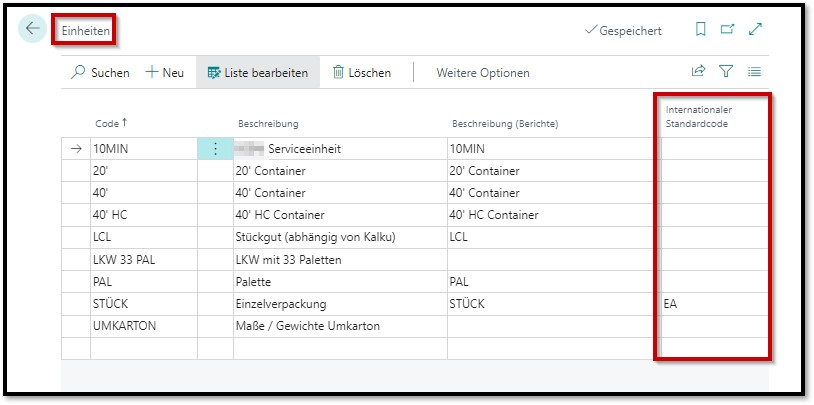
Task: Open the Weitere Optionen menu
Action: [x=483, y=72]
